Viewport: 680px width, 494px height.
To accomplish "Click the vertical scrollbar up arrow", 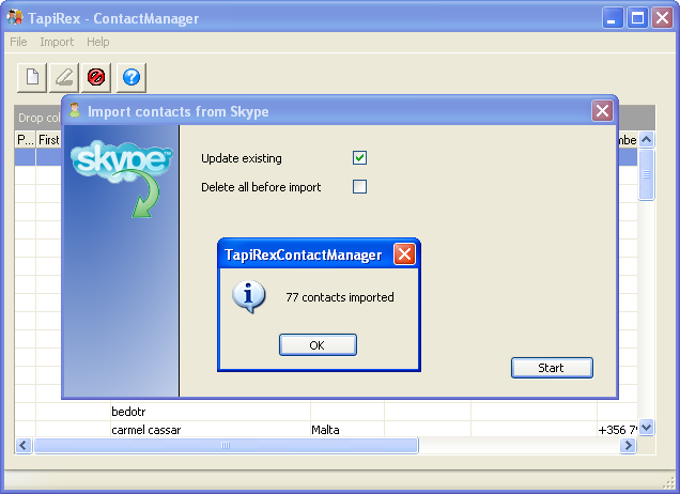I will coord(646,140).
